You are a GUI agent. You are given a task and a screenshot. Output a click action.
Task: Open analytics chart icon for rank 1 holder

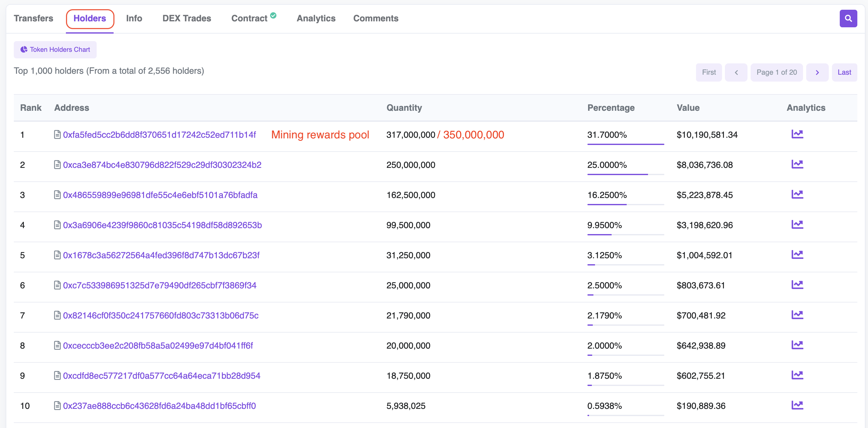point(797,134)
